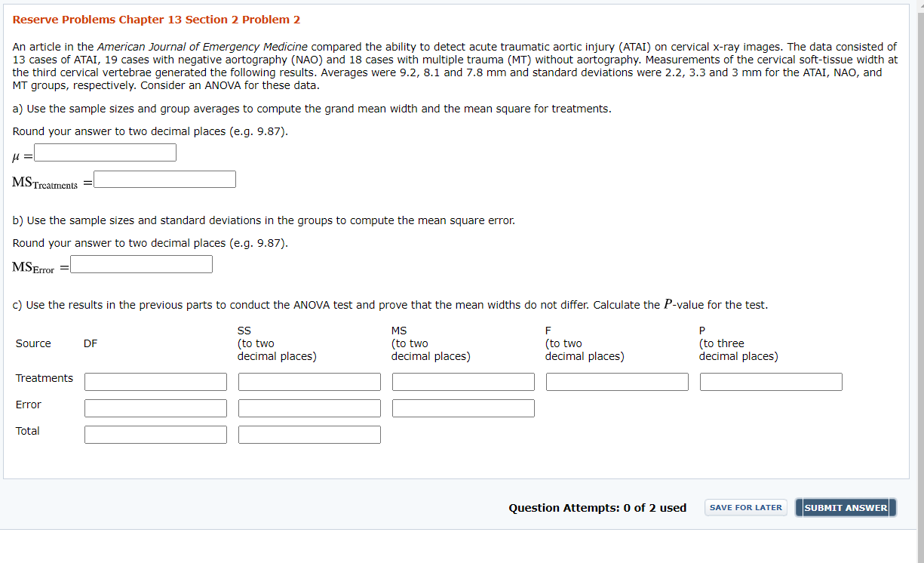This screenshot has height=563, width=924.
Task: Click the MS Error answer box
Action: 140,264
